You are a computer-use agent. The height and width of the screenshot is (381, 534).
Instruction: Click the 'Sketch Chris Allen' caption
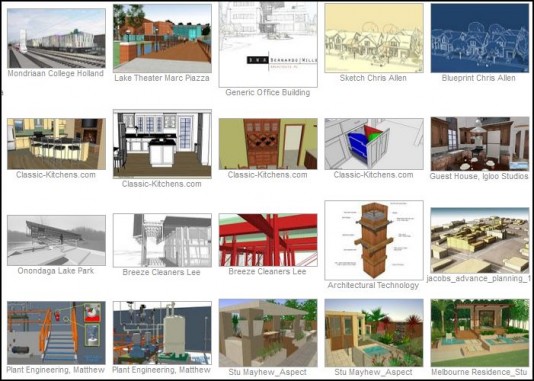(373, 78)
